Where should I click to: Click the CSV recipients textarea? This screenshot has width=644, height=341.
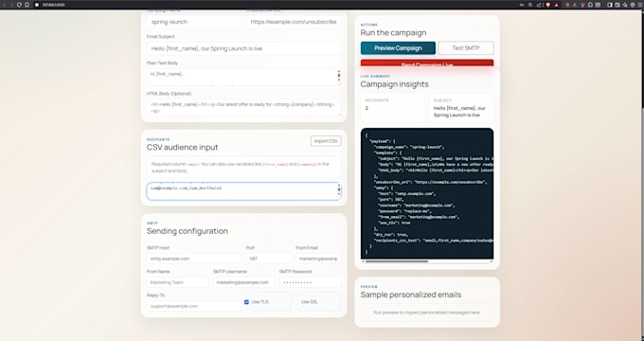coord(244,191)
